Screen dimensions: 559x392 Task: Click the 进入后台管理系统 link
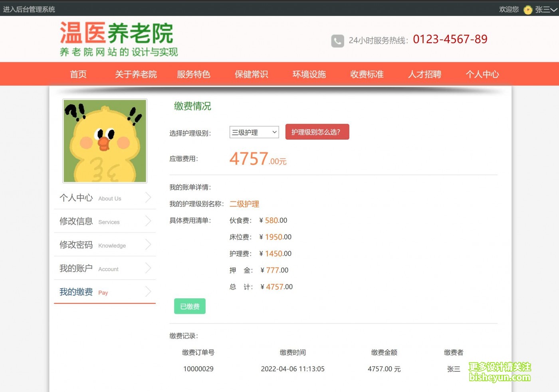click(x=29, y=9)
